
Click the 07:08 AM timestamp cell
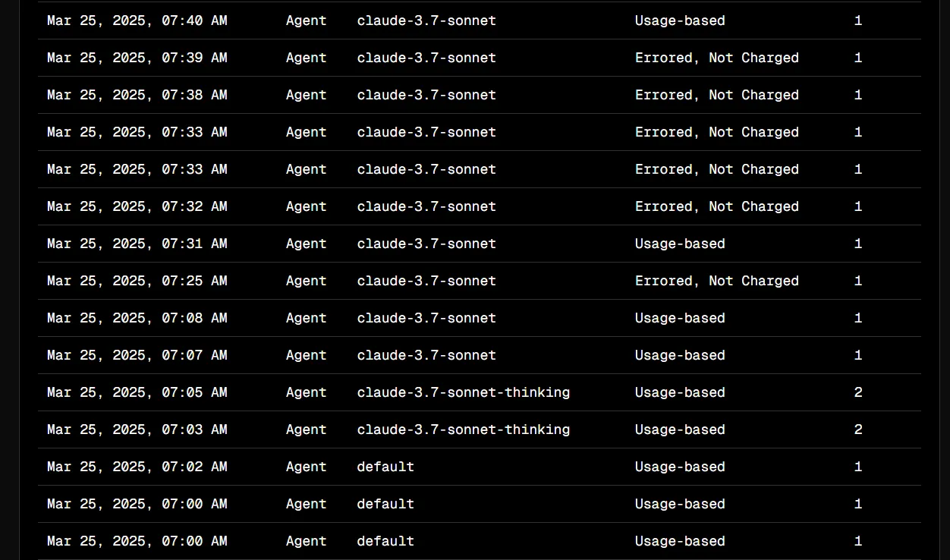137,318
